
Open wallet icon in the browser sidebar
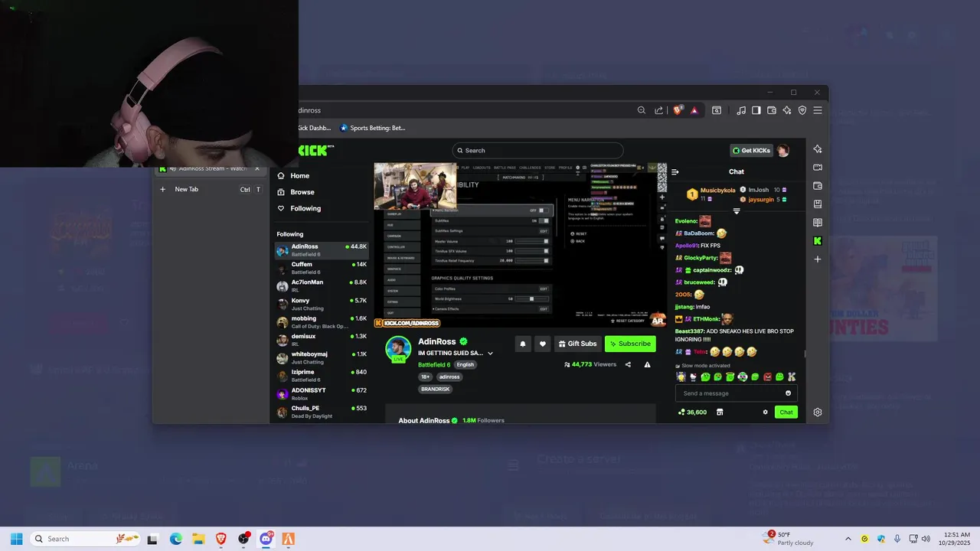[818, 186]
